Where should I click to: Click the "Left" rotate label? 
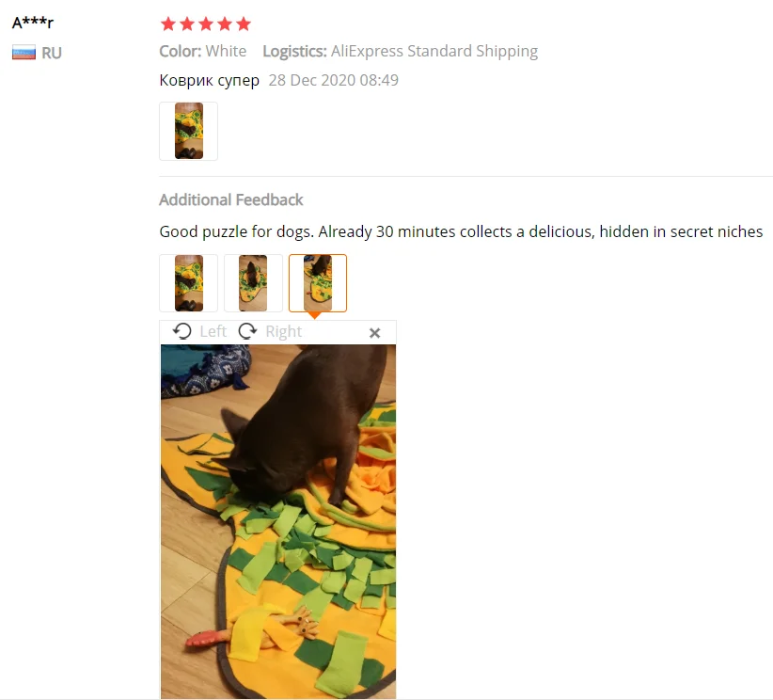coord(213,331)
